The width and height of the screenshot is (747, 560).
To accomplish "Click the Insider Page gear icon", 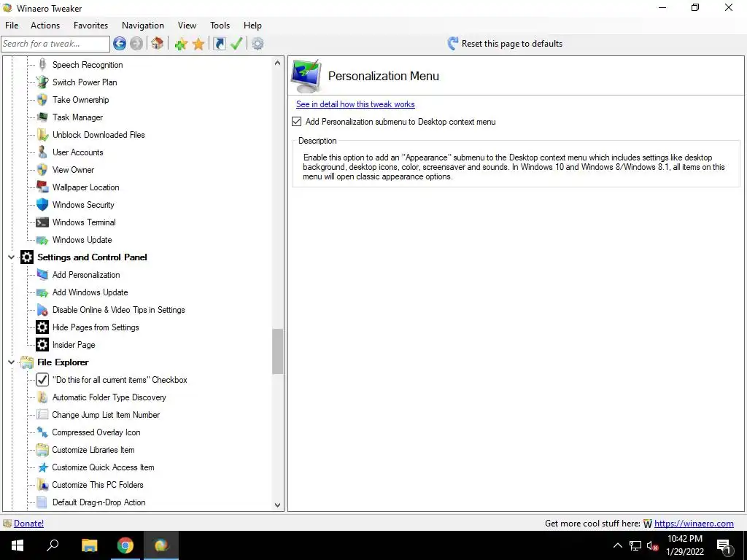I will tap(42, 345).
